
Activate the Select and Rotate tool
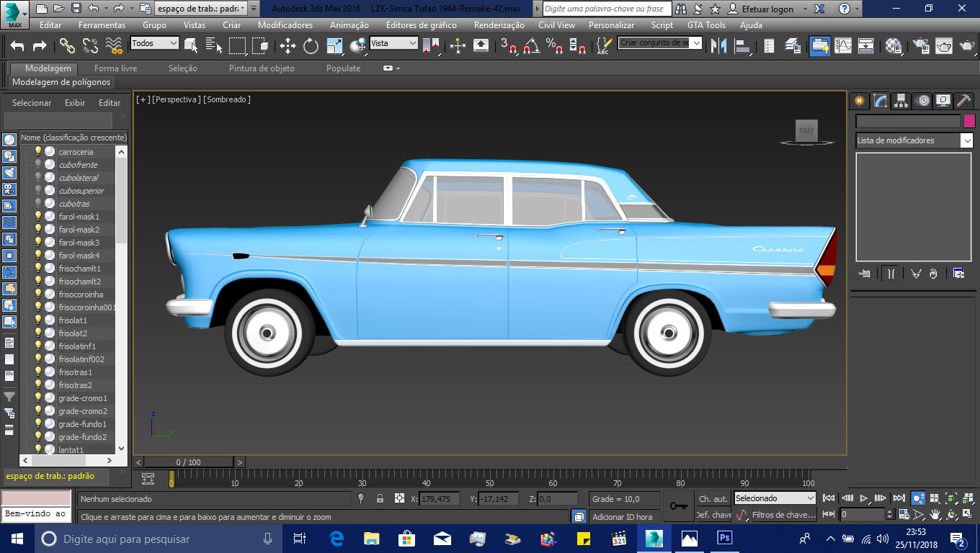click(x=311, y=46)
